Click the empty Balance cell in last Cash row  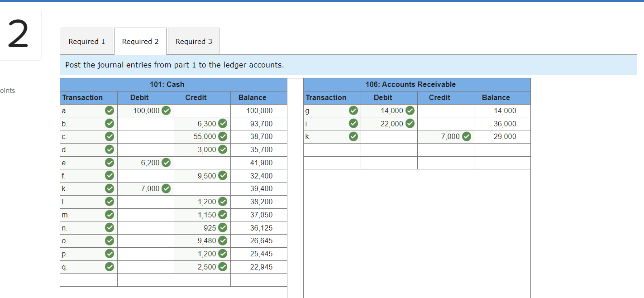(x=258, y=280)
